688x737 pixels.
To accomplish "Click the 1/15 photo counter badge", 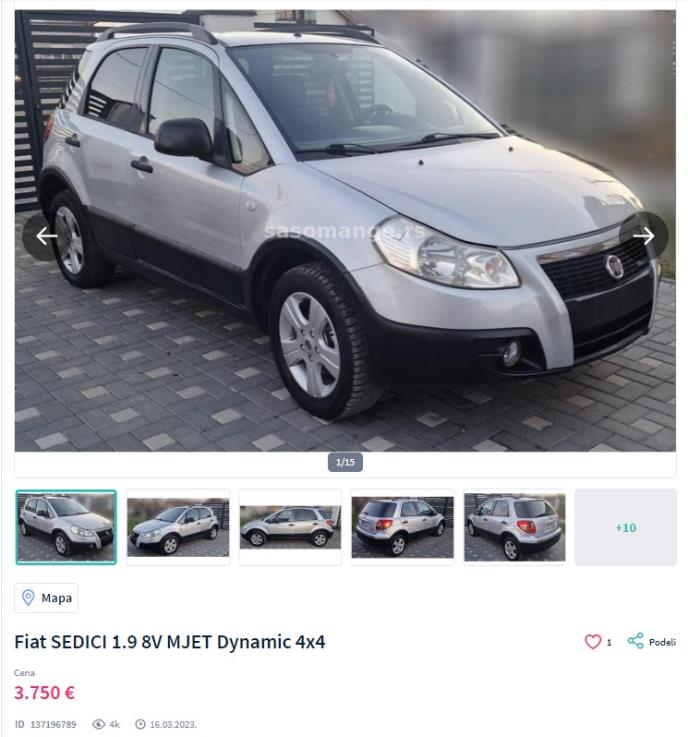I will 345,463.
